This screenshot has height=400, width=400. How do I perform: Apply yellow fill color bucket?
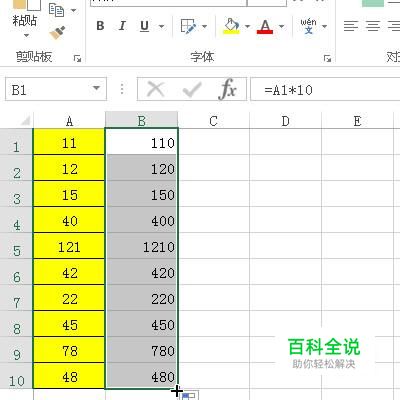pyautogui.click(x=232, y=26)
